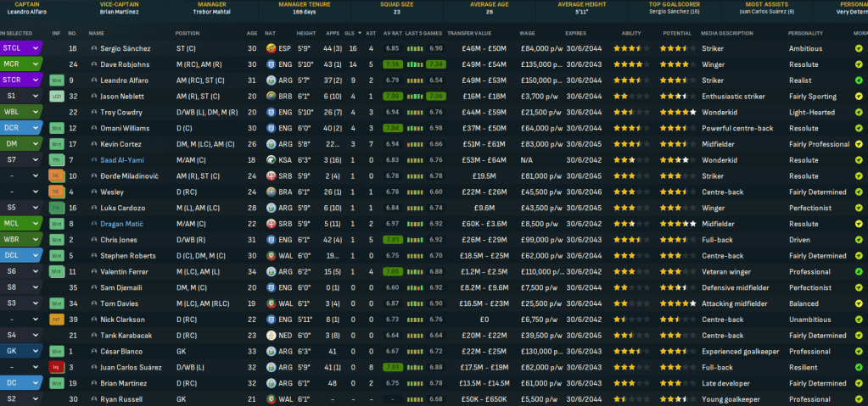
Task: Sort by the Personality column header
Action: tap(805, 33)
